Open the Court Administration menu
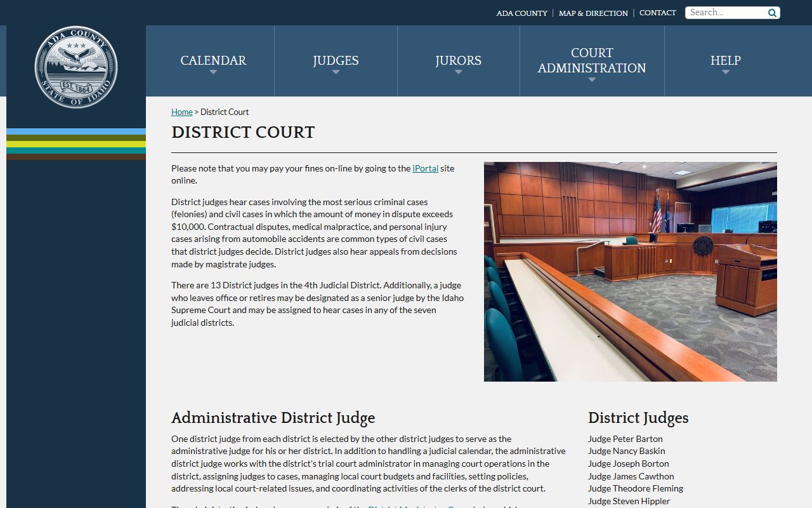Screen dimensions: 812x508 [x=592, y=61]
